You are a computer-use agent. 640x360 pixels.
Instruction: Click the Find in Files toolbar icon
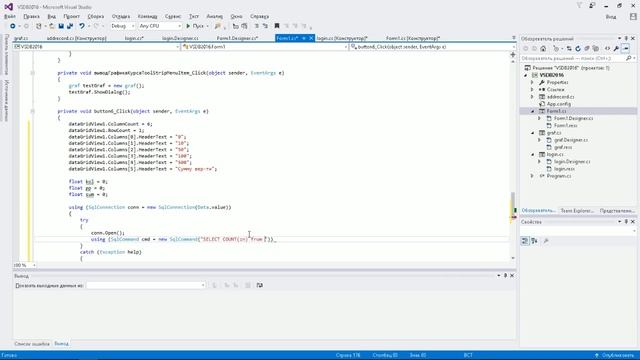(x=218, y=26)
